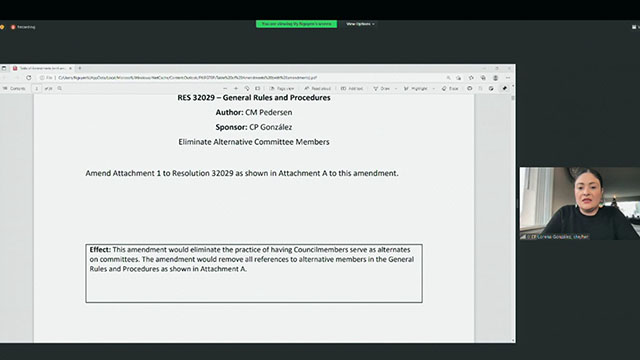Expand the Highlight color options arrow
This screenshot has height=360, width=640.
tap(433, 89)
